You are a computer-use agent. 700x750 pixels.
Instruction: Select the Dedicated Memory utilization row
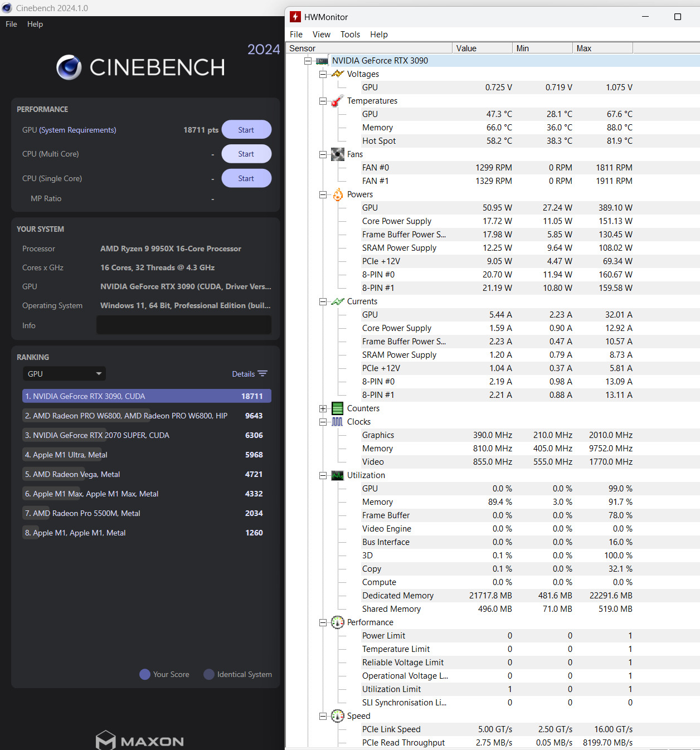(497, 596)
